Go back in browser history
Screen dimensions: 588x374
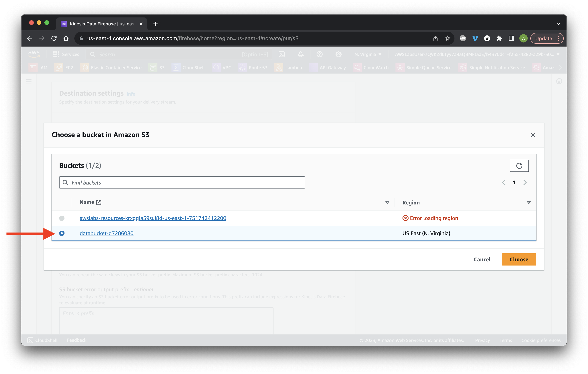pos(30,38)
